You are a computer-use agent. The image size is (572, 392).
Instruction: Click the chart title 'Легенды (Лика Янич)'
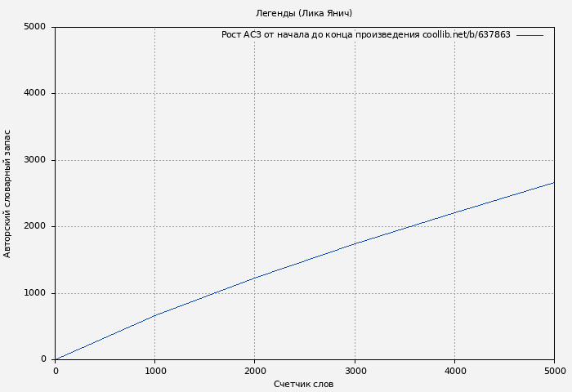[x=304, y=13]
